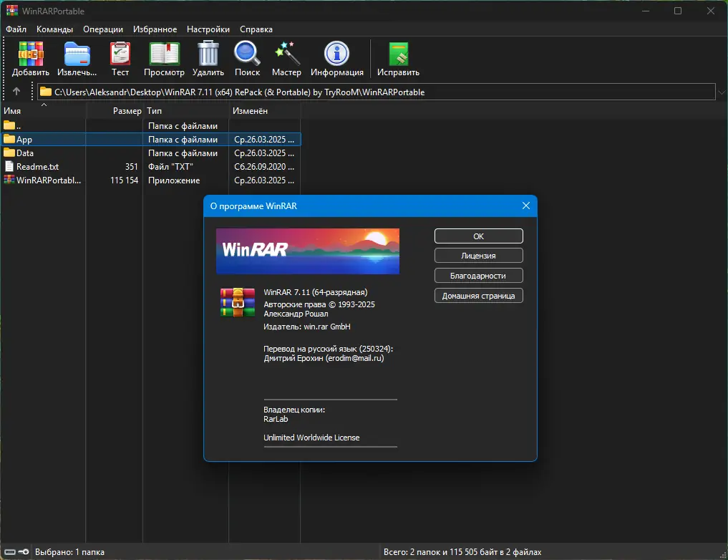This screenshot has width=728, height=560.
Task: Open the Справка menu
Action: [256, 29]
